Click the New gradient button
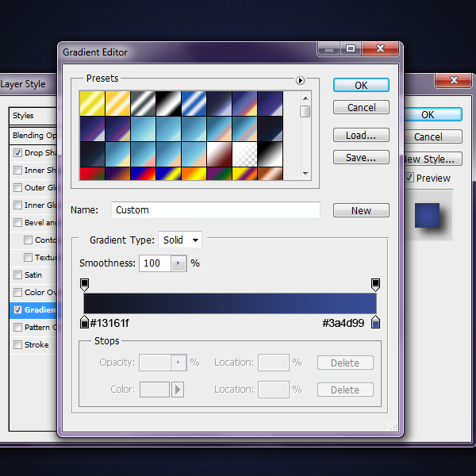 click(x=361, y=210)
